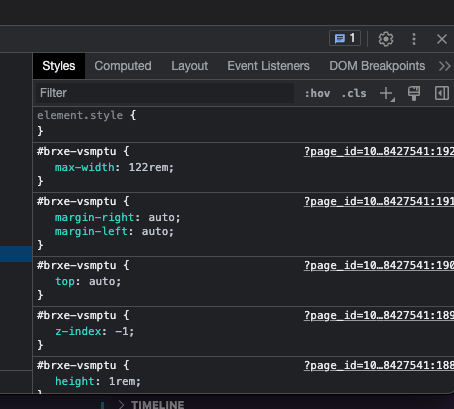Click the top property name
The height and width of the screenshot is (409, 454).
65,281
